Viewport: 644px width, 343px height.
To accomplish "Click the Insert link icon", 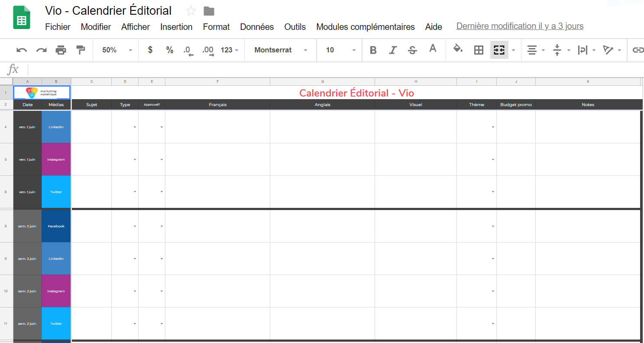I will (x=638, y=50).
